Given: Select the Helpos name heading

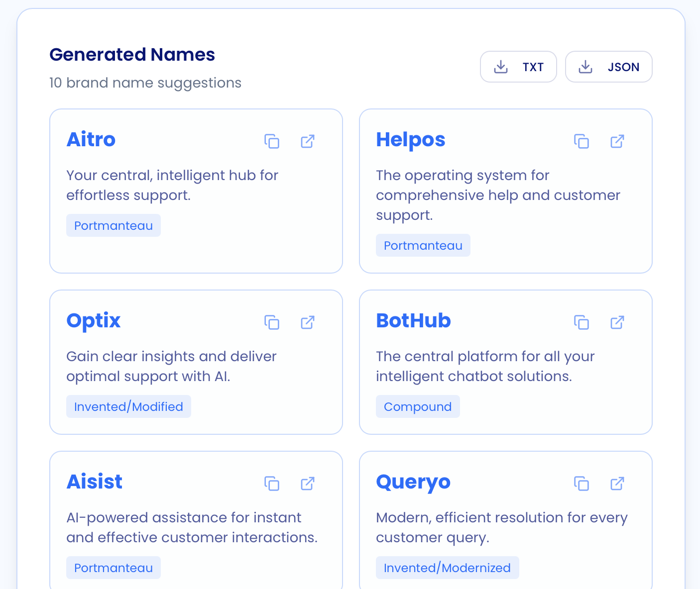Looking at the screenshot, I should (x=411, y=140).
